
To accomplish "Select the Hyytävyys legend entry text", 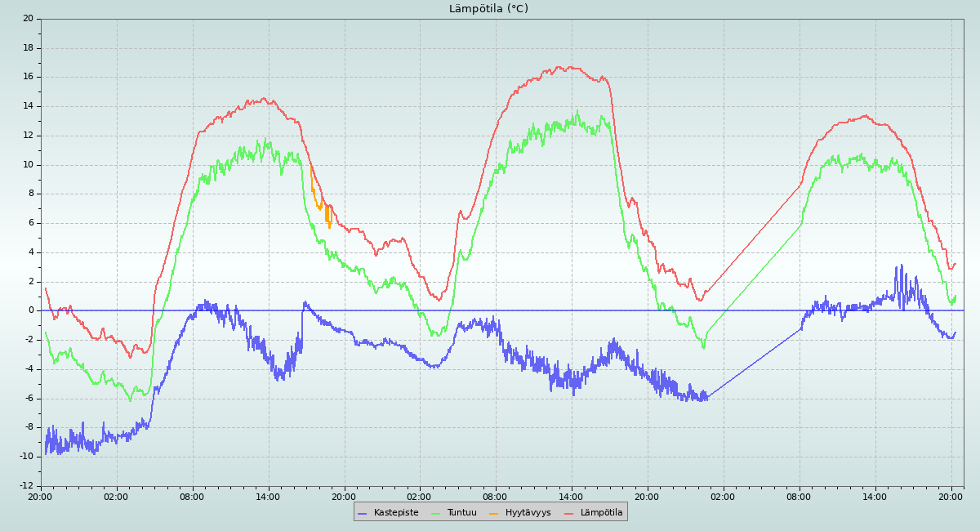I will (528, 512).
